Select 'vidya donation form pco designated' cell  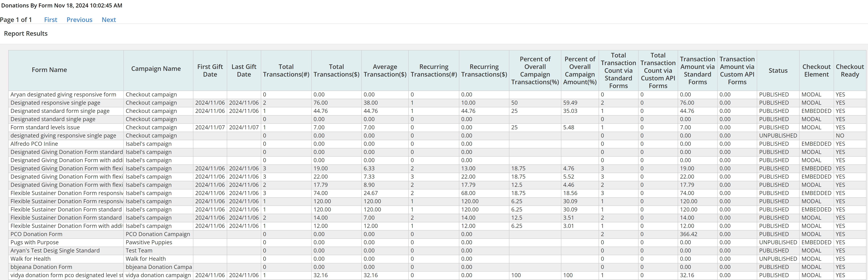66,275
